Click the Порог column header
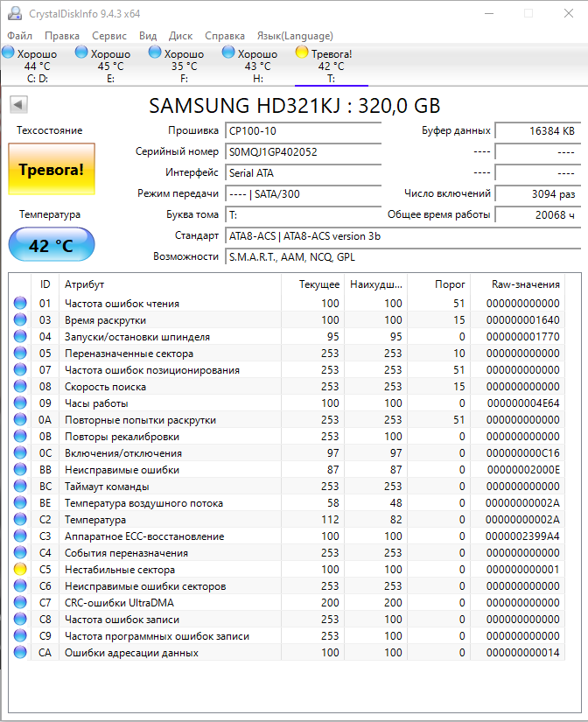Viewport: 588px width, 722px height. point(439,284)
